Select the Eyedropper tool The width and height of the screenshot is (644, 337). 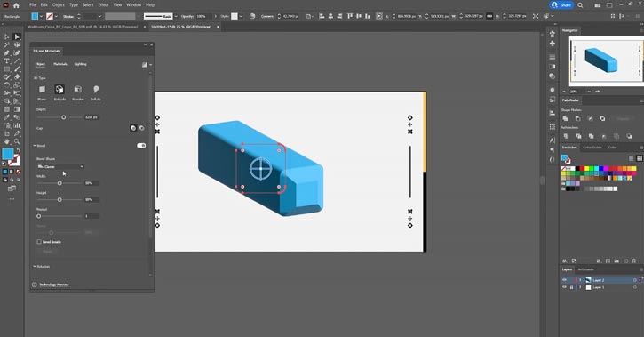coord(7,117)
